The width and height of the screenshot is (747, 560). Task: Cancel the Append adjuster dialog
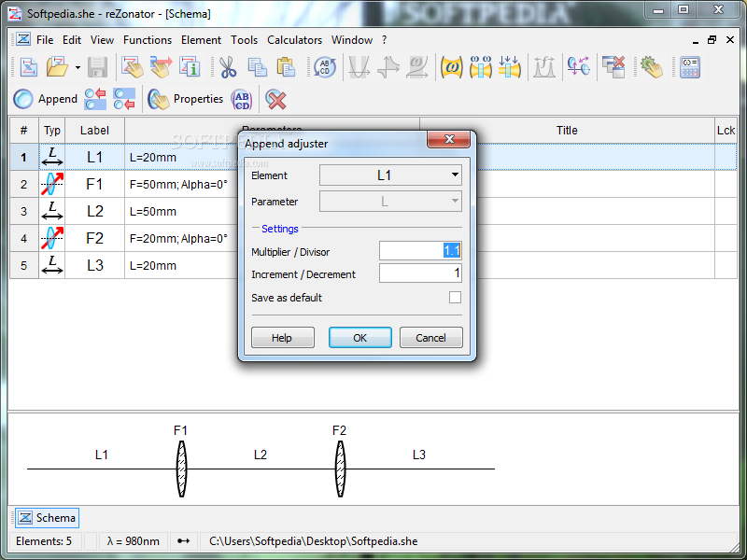[x=430, y=338]
